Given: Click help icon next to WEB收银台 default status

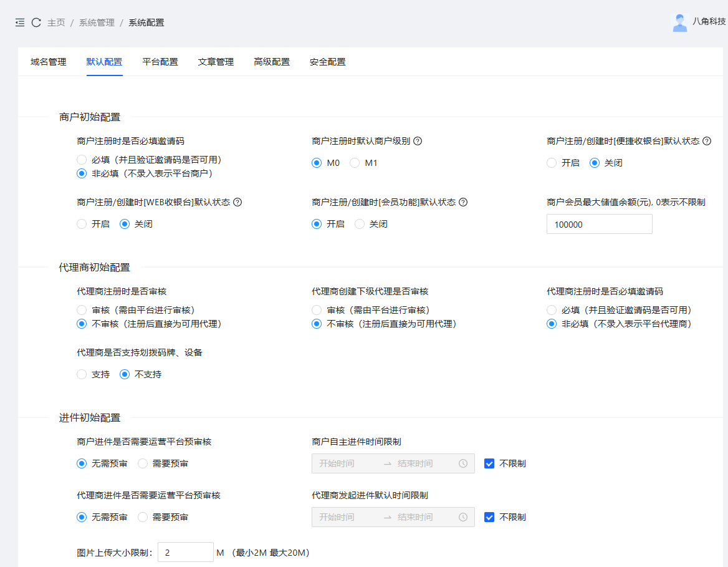Looking at the screenshot, I should coord(237,202).
